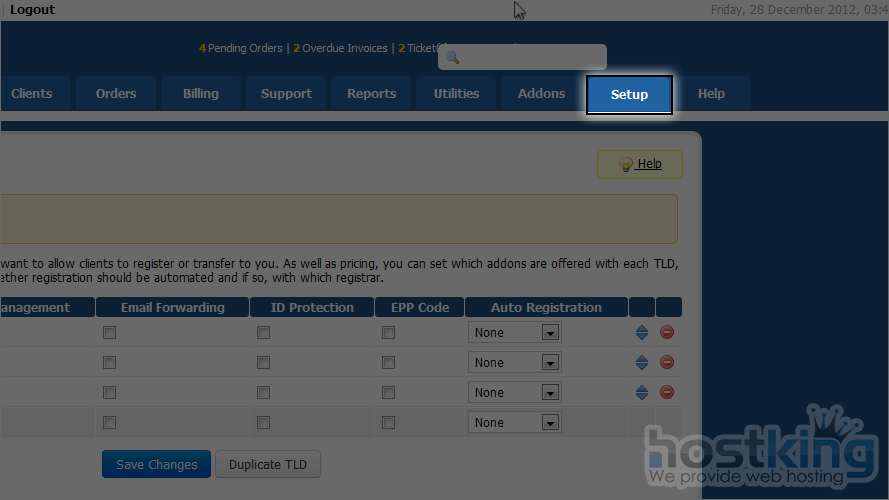
Task: Delete the third TLD row with red icon
Action: tap(667, 393)
